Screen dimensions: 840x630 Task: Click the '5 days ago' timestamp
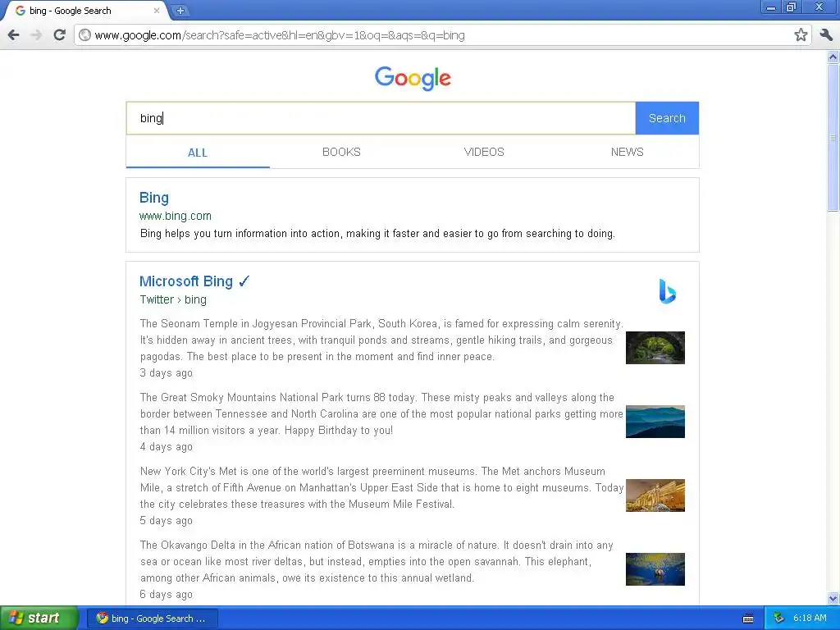(166, 521)
